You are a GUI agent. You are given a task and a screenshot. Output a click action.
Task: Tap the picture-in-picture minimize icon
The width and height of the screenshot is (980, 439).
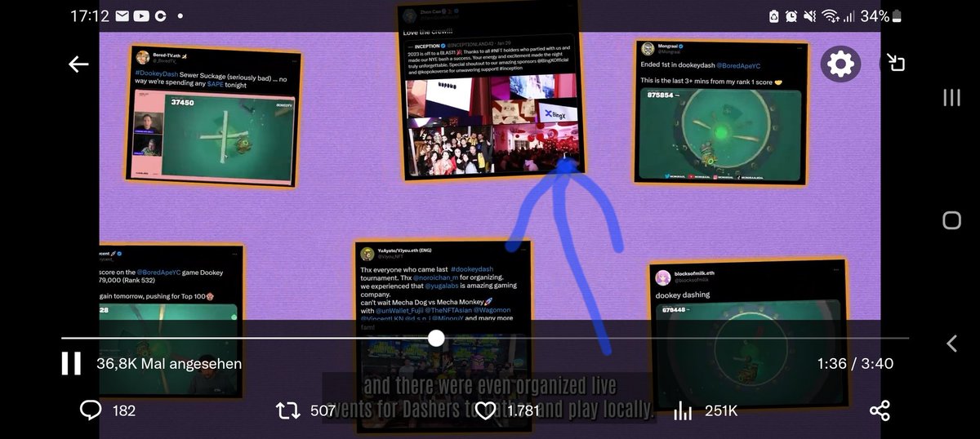click(897, 64)
